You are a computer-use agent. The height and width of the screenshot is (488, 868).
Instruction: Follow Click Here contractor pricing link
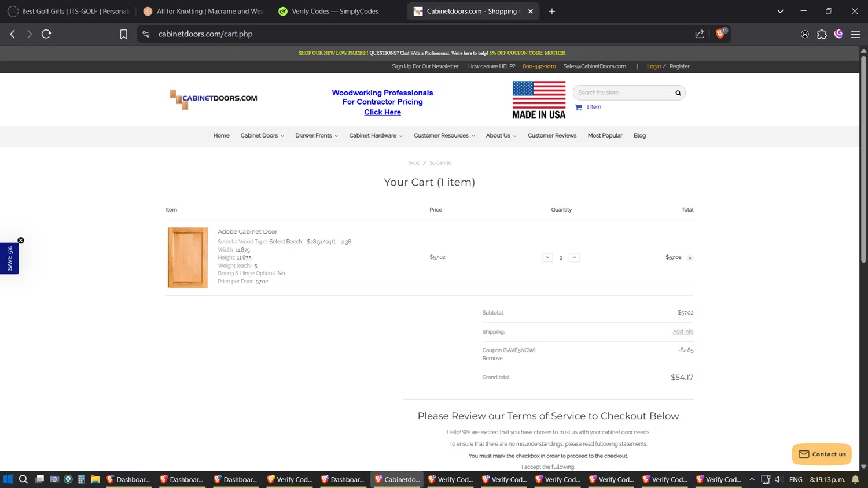(x=382, y=112)
